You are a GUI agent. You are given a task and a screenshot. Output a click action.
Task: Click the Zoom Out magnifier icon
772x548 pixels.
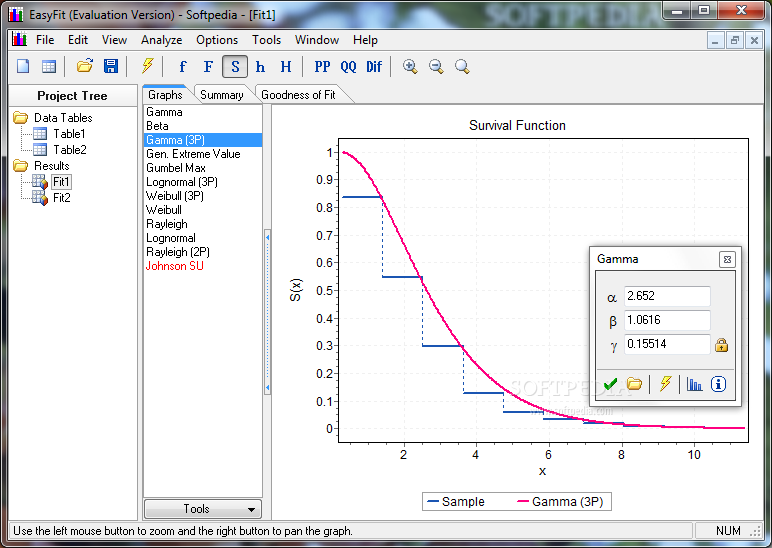pos(436,66)
